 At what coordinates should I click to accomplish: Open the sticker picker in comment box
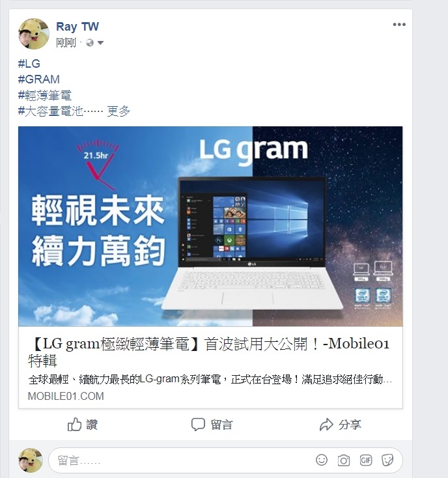(x=387, y=460)
